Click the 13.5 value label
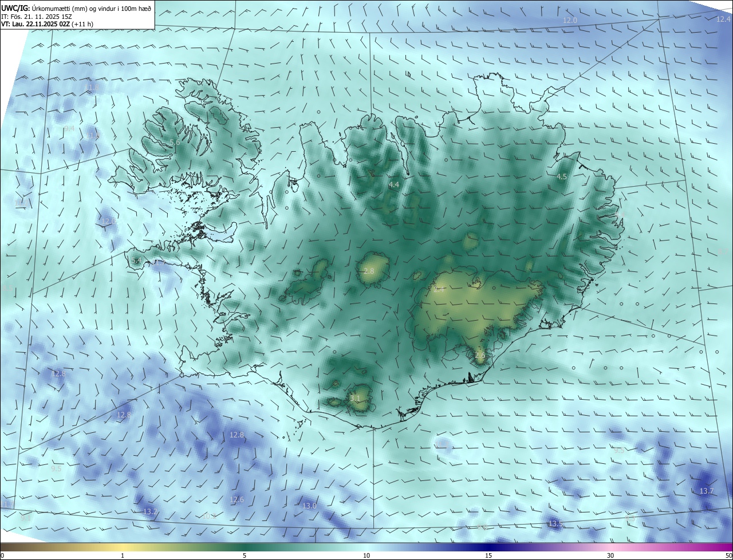 (555, 524)
